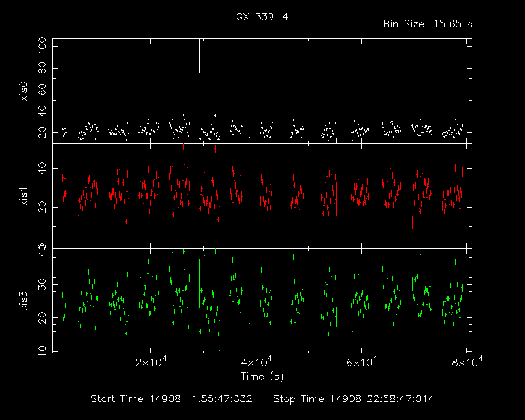Click the '80' tick label on xis0 axis
The image size is (525, 420).
pos(42,69)
